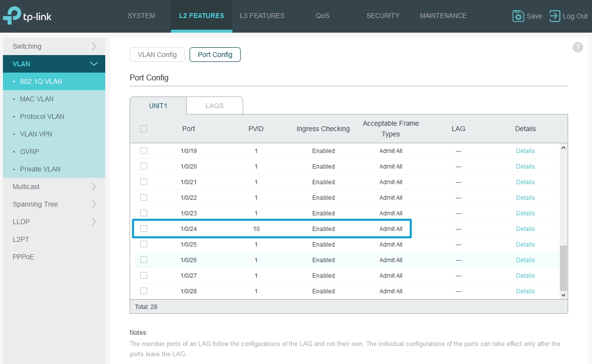Select the checkbox for port 1/0/28
Viewport: 592px width, 364px height.
144,290
